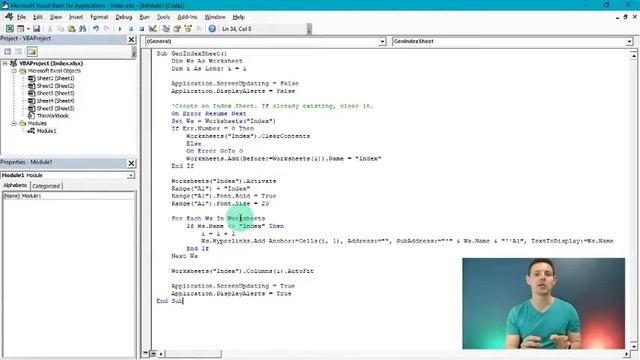Image resolution: width=640 pixels, height=360 pixels.
Task: Collapse the Microsoft Excel Objects folder
Action: pos(14,71)
